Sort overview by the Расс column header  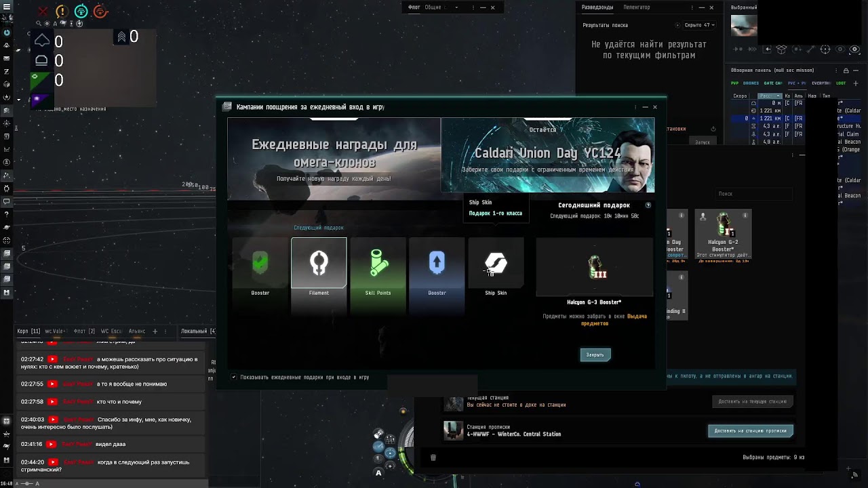(770, 96)
